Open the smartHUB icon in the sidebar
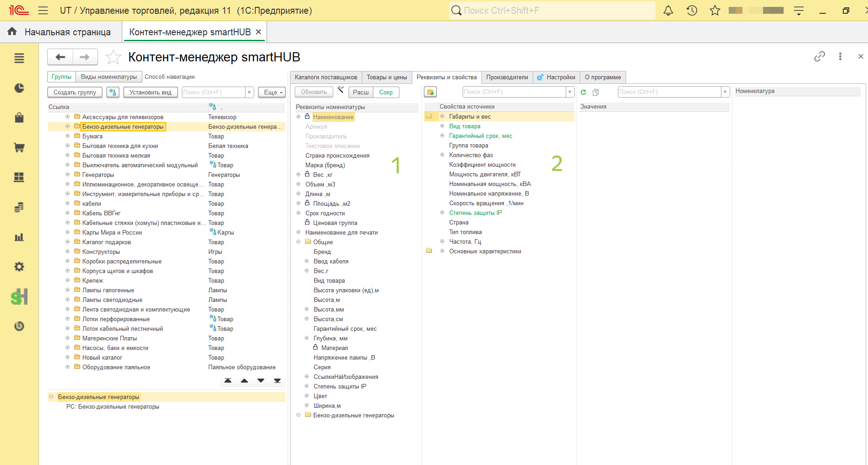868x465 pixels. pyautogui.click(x=19, y=297)
